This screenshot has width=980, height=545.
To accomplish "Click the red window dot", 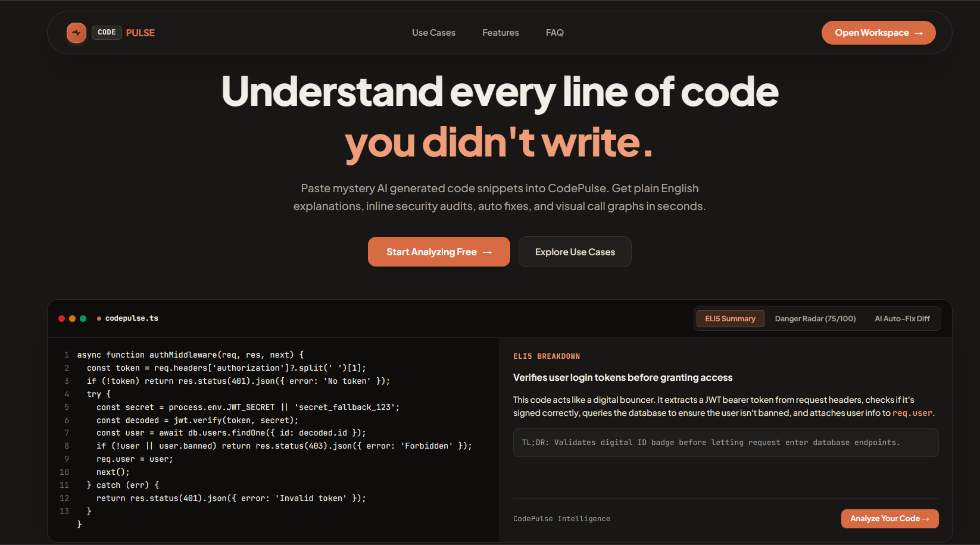I will click(x=61, y=319).
